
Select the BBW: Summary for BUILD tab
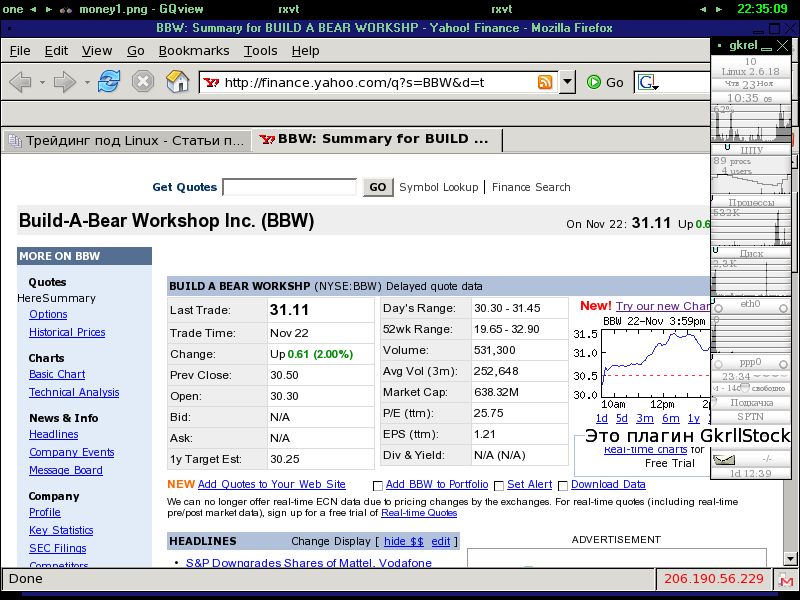coord(377,139)
